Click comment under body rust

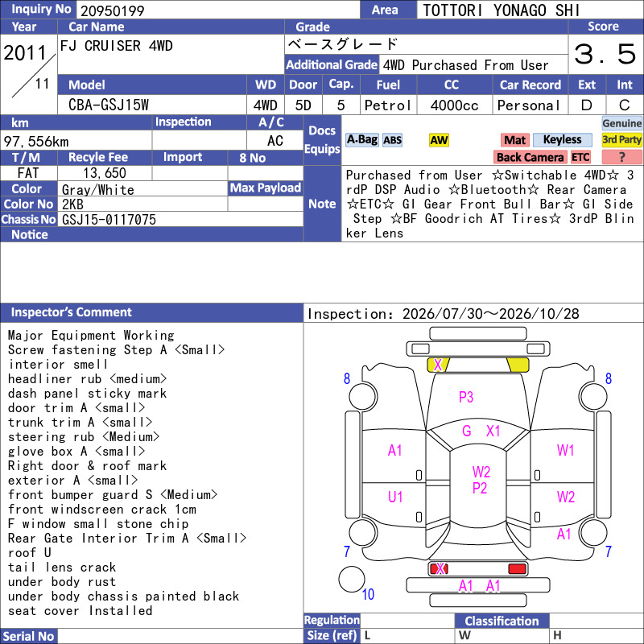(x=62, y=581)
